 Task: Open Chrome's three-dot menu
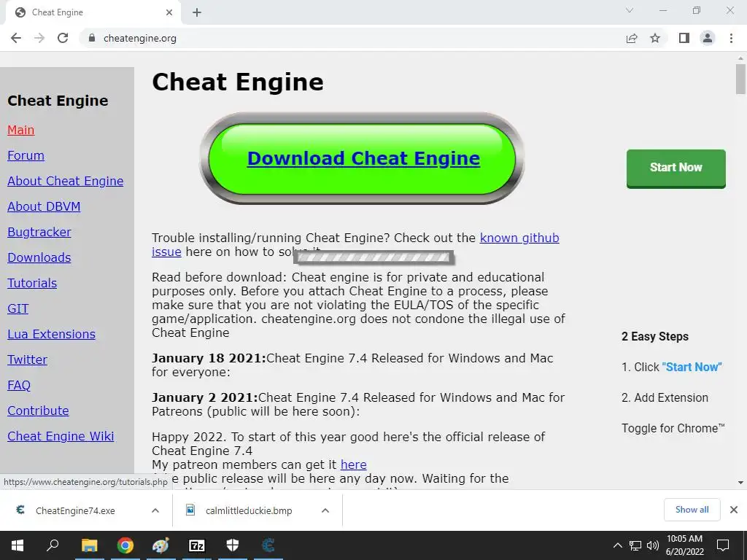pyautogui.click(x=731, y=38)
